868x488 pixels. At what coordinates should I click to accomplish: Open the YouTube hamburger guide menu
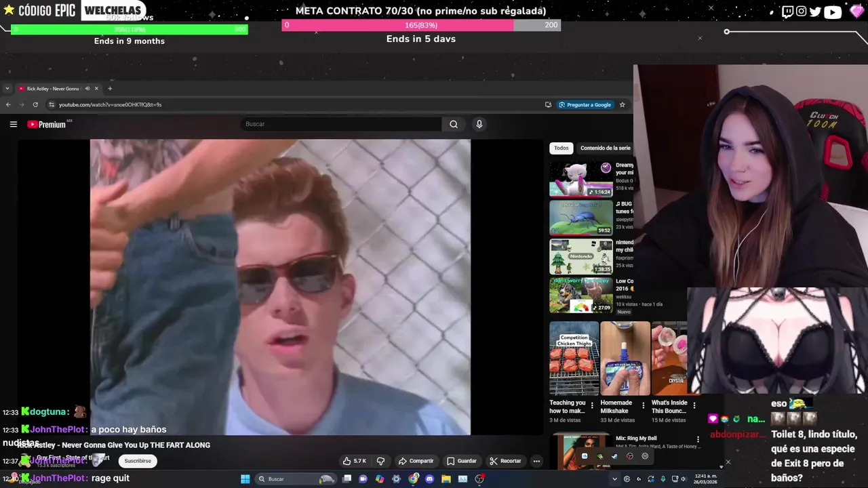pyautogui.click(x=13, y=124)
